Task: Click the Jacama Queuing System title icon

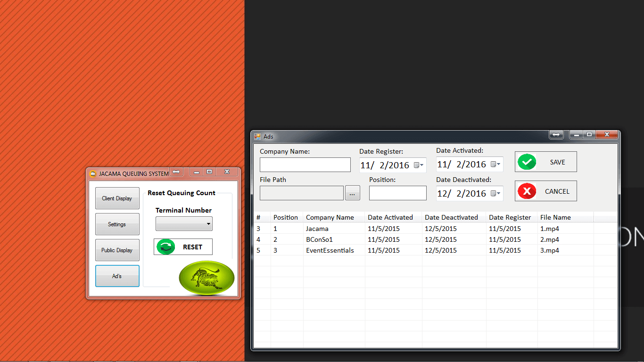Action: (93, 174)
